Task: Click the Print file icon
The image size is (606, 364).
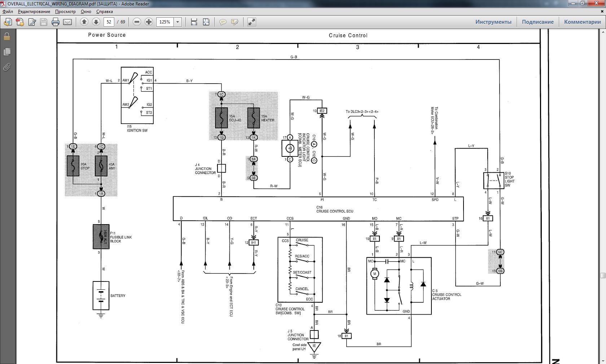Action: (55, 22)
